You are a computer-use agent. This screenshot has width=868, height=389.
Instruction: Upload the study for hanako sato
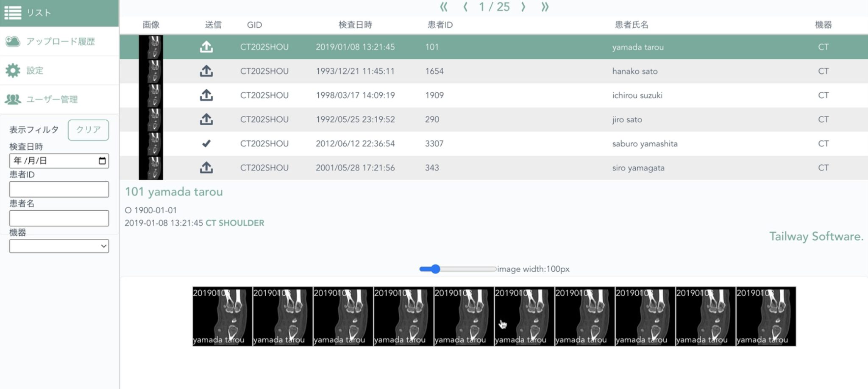206,71
